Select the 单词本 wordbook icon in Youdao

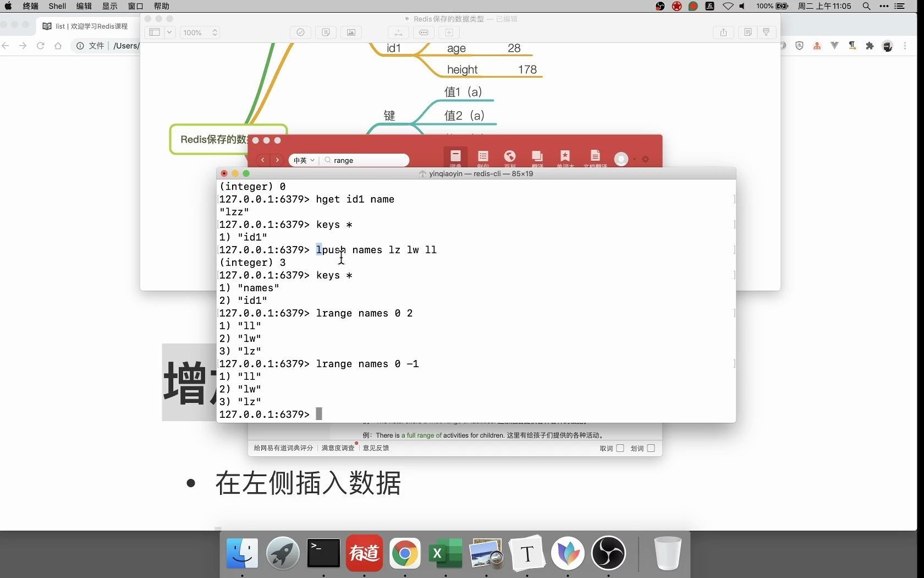[566, 158]
